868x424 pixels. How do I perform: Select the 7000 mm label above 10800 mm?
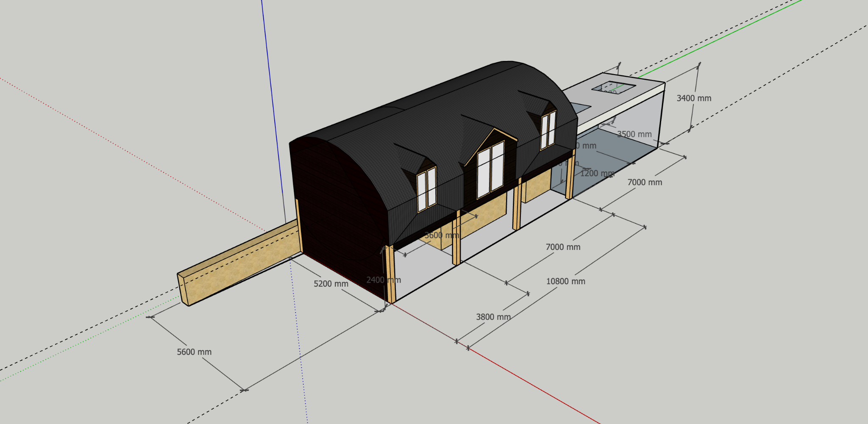click(563, 247)
